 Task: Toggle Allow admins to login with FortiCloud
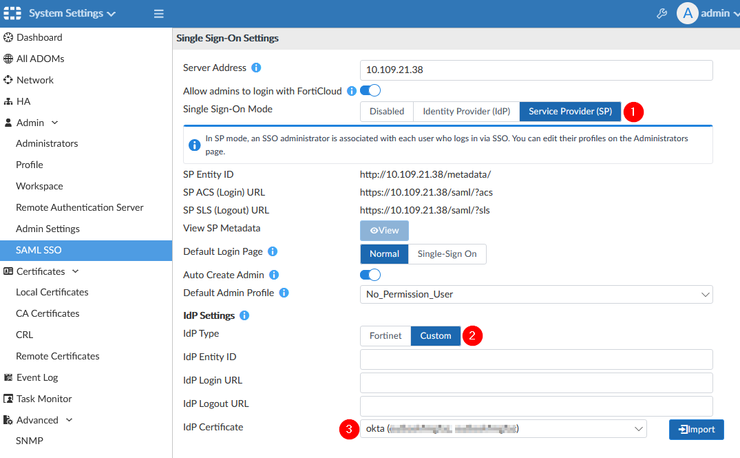(x=370, y=91)
